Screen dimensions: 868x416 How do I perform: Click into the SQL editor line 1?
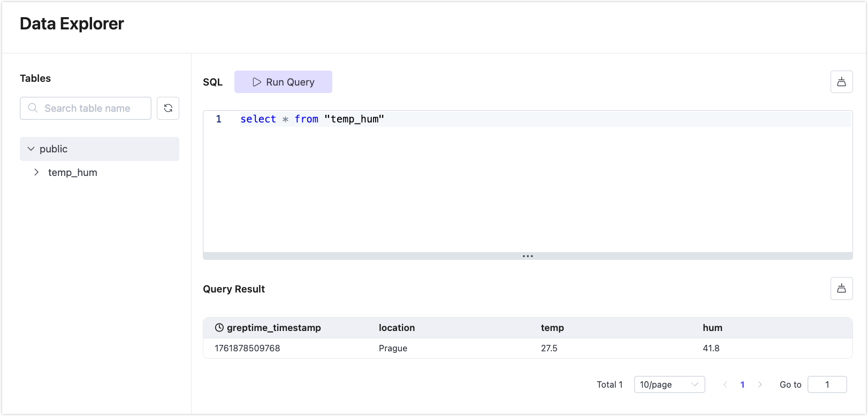click(545, 119)
